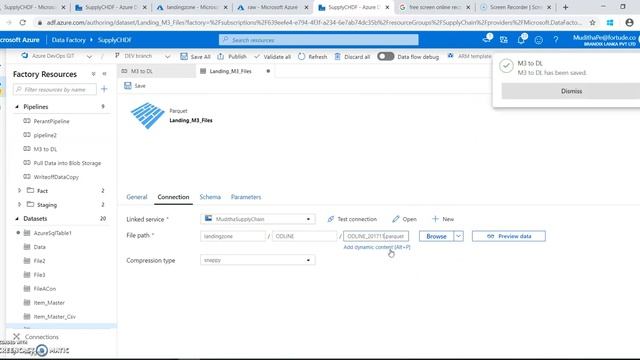Save the Landing_M3_Files dataset
Screen dimensions: 640x360
pos(135,86)
